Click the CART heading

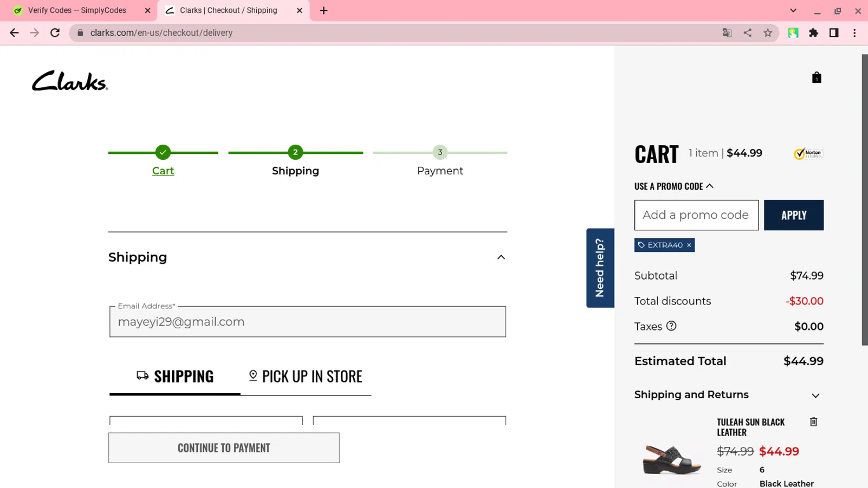[656, 155]
